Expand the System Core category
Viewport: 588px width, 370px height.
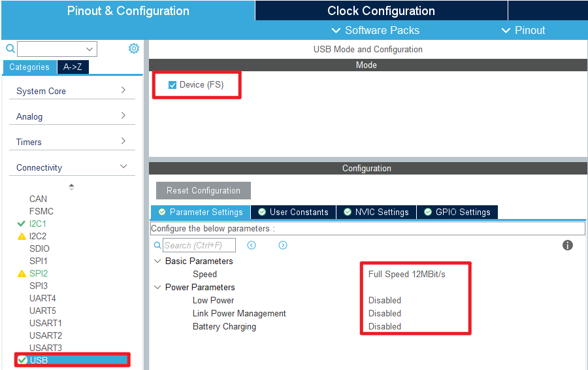[x=72, y=91]
